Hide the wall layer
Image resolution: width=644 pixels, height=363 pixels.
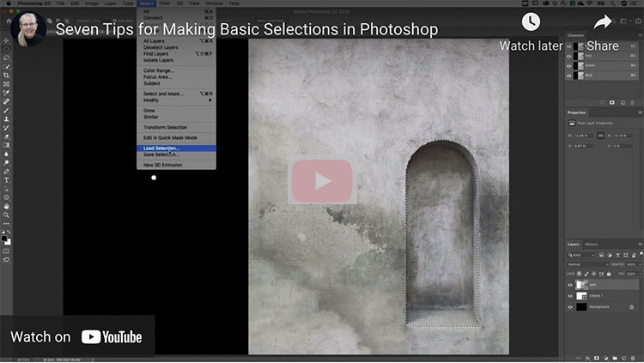click(x=569, y=285)
